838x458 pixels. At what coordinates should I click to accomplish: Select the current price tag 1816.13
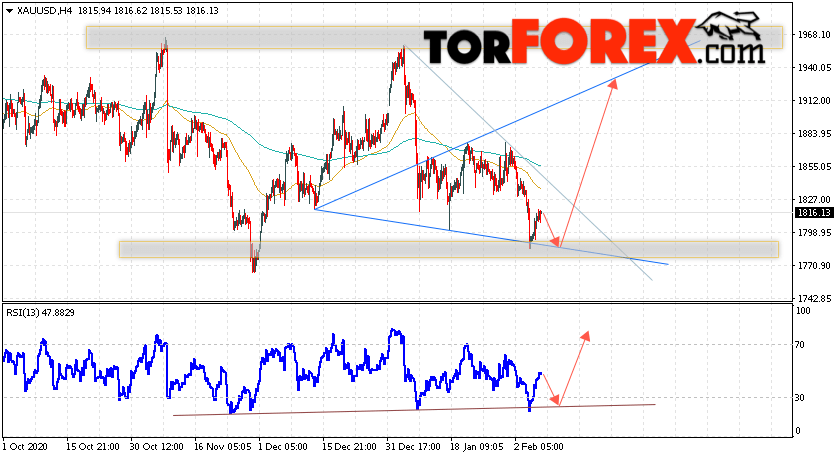coord(814,213)
